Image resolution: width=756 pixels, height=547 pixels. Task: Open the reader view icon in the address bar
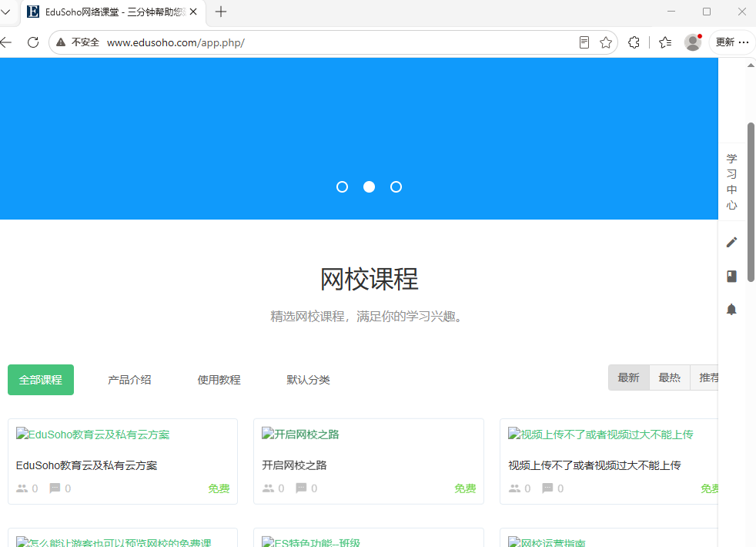click(584, 42)
